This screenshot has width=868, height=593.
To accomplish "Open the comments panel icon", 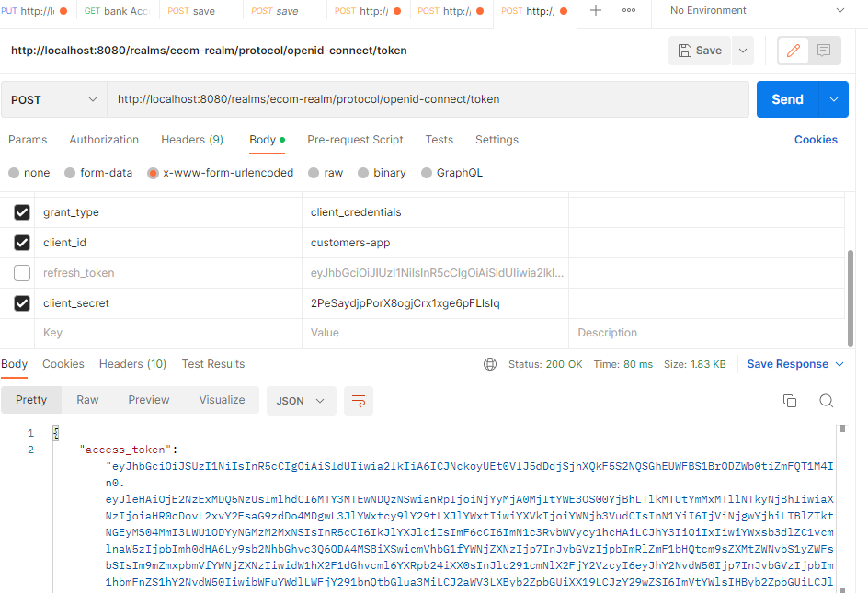I will [822, 51].
